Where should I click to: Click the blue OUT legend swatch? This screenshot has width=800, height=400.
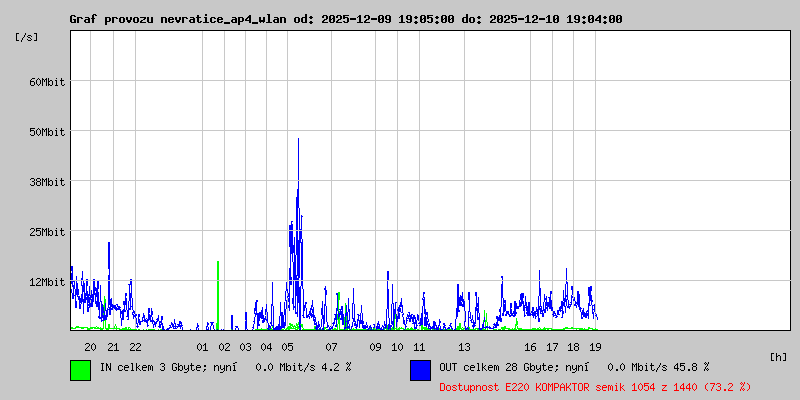(x=420, y=370)
